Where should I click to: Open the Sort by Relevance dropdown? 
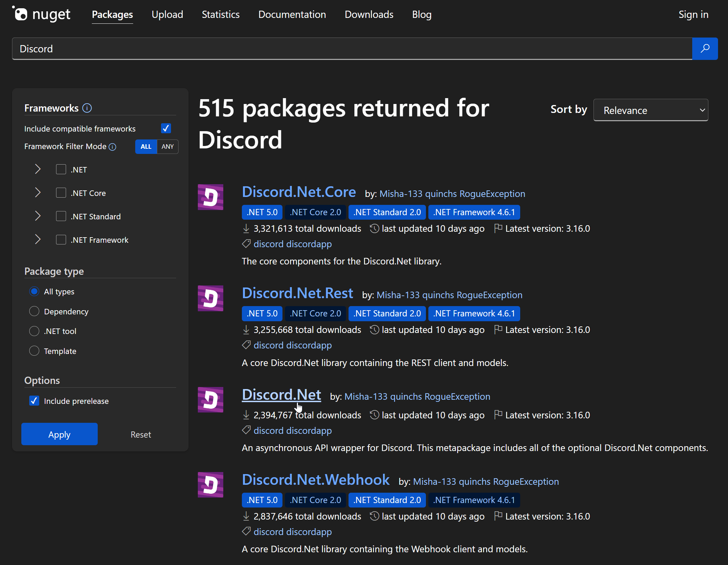coord(651,110)
